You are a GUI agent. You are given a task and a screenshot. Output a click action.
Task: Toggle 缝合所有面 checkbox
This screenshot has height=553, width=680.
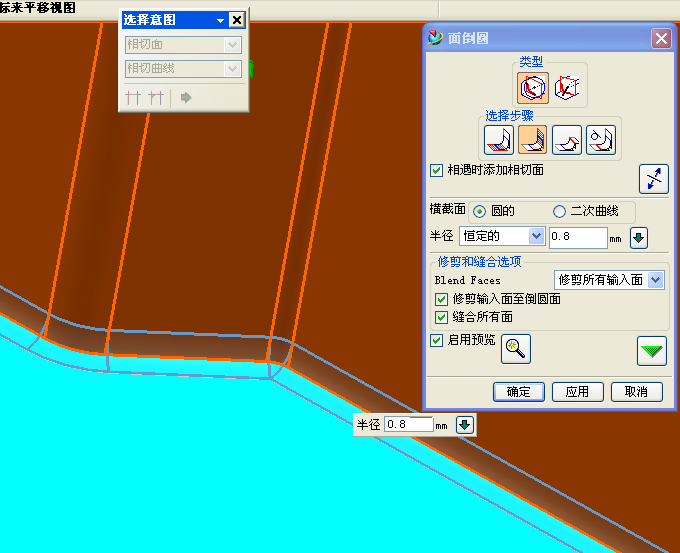[441, 317]
